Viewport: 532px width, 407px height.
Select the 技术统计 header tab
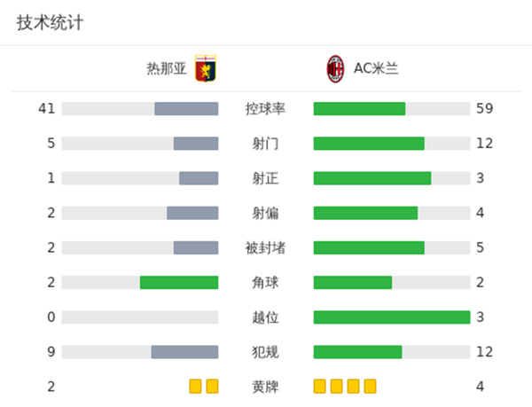(x=50, y=23)
